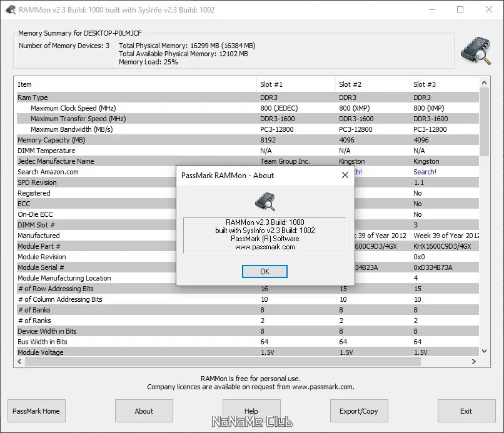The image size is (504, 433).
Task: Click Memory Load: 25% text
Action: tap(148, 62)
